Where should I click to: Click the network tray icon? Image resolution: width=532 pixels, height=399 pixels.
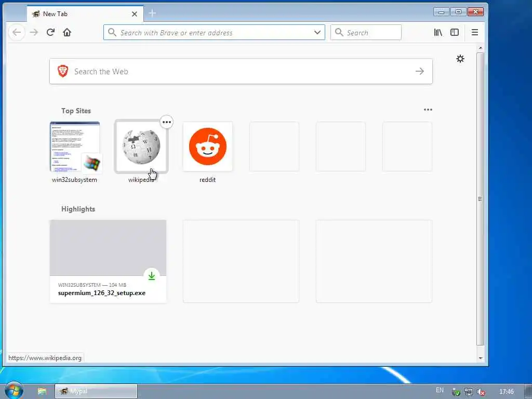(x=469, y=392)
